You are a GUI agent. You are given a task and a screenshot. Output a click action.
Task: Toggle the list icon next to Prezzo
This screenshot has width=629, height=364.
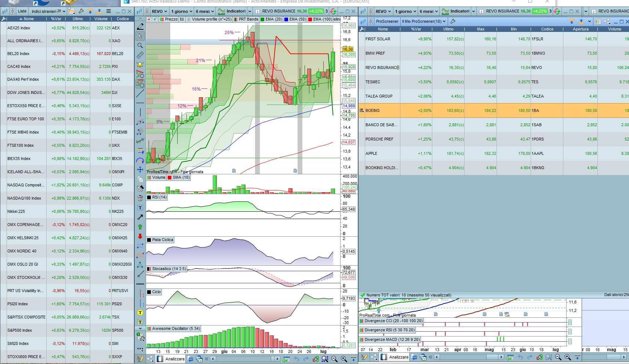point(182,19)
